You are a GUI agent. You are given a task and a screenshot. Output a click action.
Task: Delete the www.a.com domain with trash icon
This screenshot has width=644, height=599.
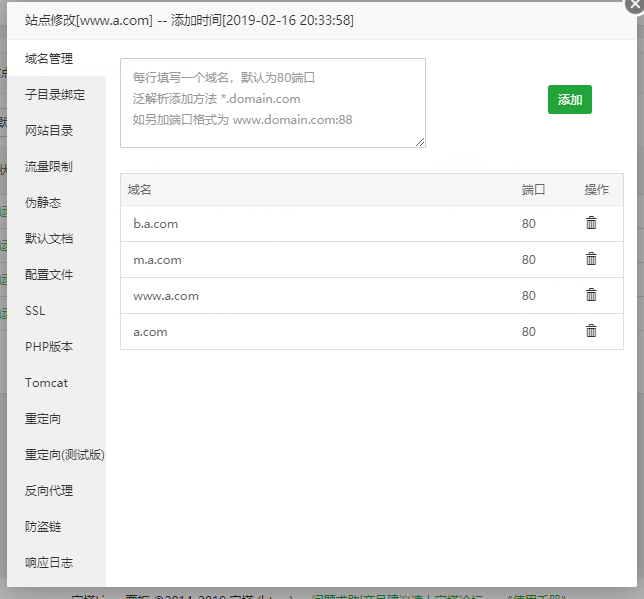[591, 295]
